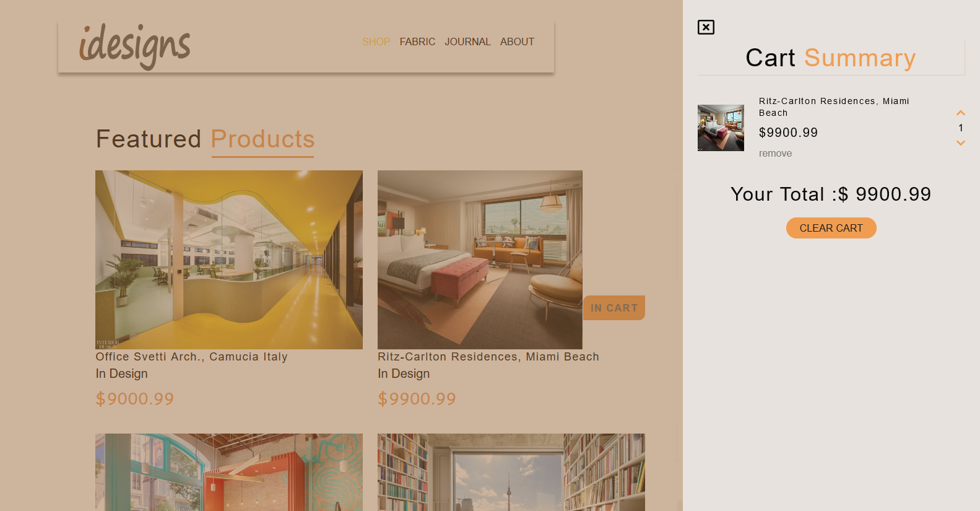
Task: Click the Ritz-Carlton name in cart summary
Action: tap(834, 107)
